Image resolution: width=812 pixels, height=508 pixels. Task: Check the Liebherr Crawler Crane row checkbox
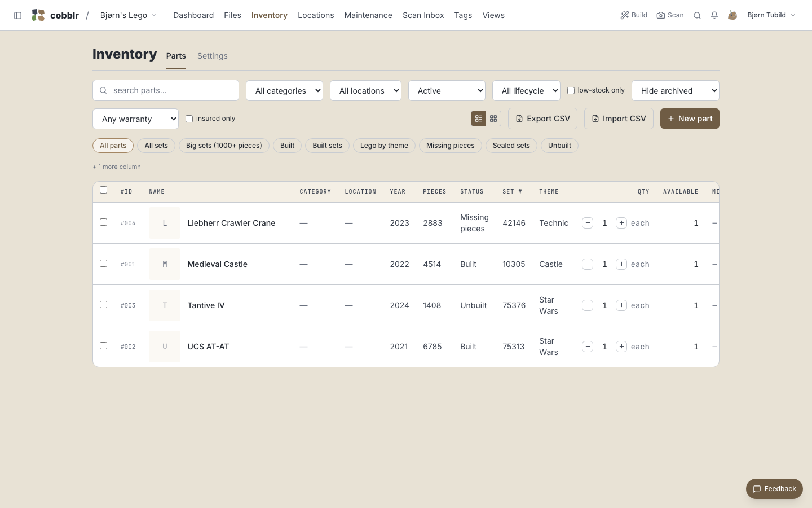click(103, 222)
